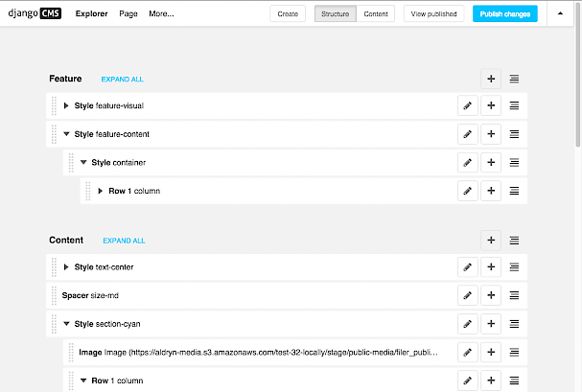
Task: Collapse the Style feature-content tree item
Action: 66,134
